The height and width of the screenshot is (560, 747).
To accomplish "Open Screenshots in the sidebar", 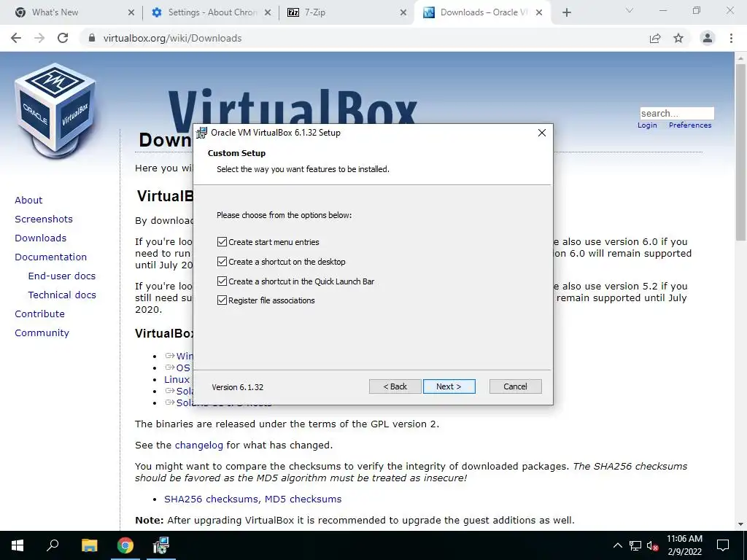I will (44, 219).
